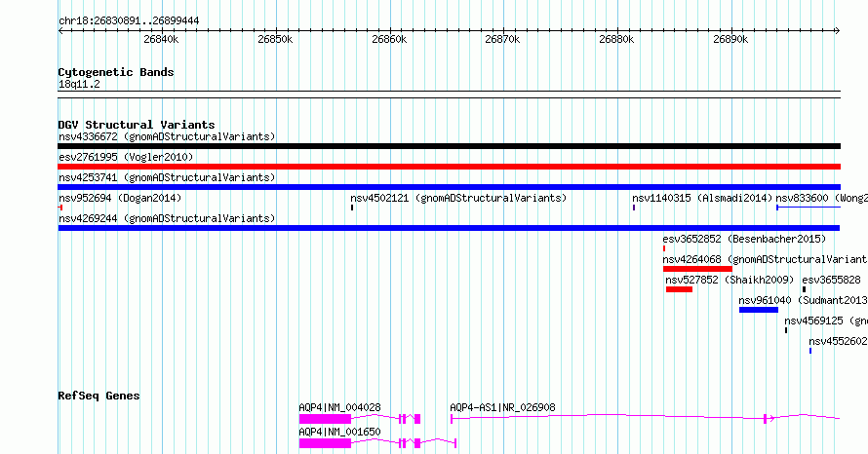Click the ruler's right end arrowhead
This screenshot has width=868, height=454.
point(838,31)
